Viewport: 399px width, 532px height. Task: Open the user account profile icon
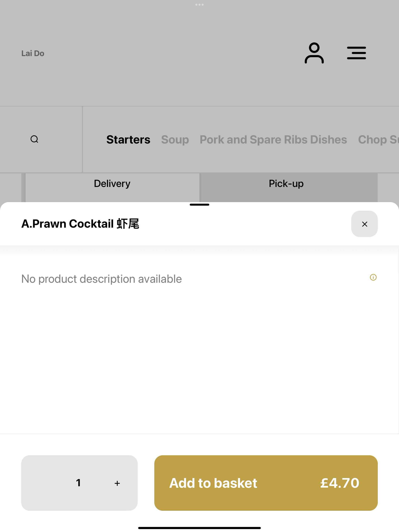coord(314,53)
